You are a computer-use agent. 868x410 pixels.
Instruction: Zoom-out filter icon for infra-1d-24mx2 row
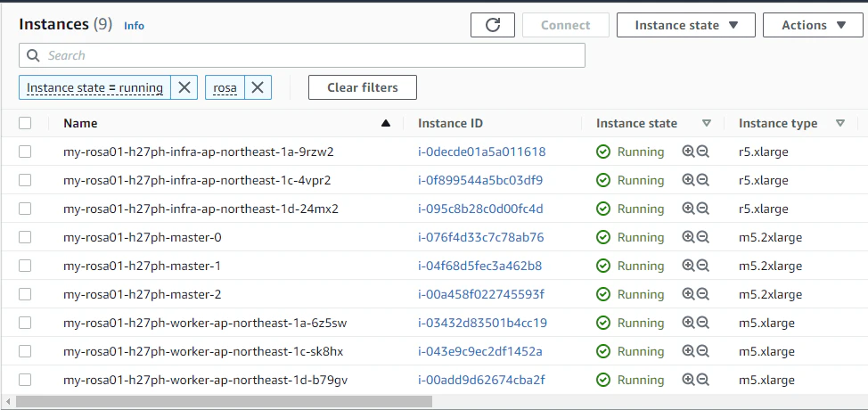[x=703, y=209]
